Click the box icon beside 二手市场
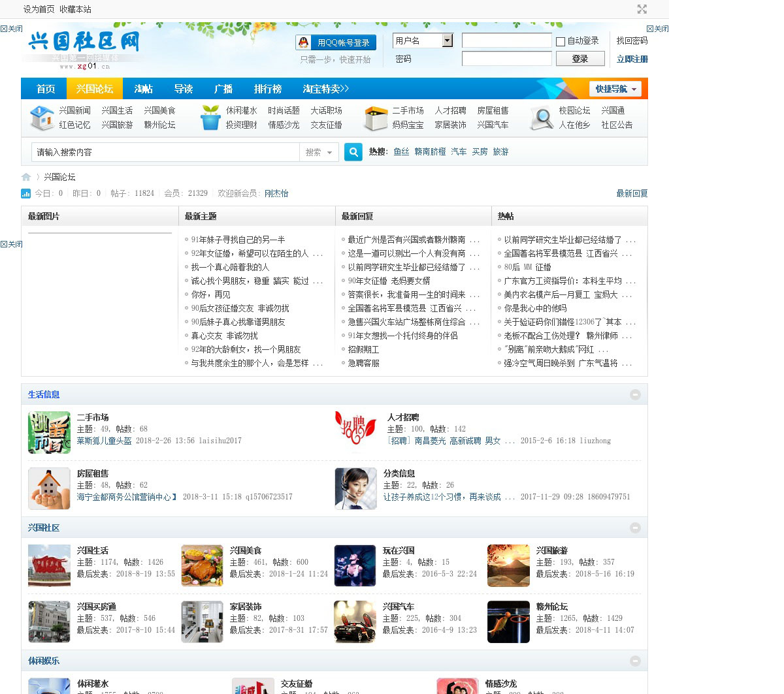Image resolution: width=784 pixels, height=694 pixels. pos(376,118)
